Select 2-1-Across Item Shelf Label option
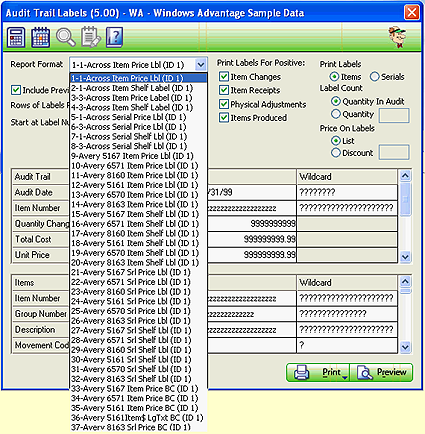Screen dimensions: 425x434 pyautogui.click(x=138, y=88)
